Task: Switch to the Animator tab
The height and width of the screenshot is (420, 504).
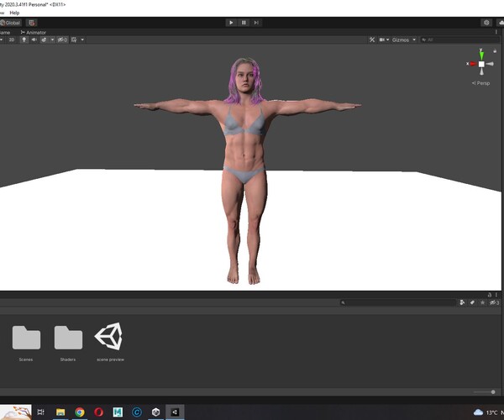Action: click(x=33, y=33)
